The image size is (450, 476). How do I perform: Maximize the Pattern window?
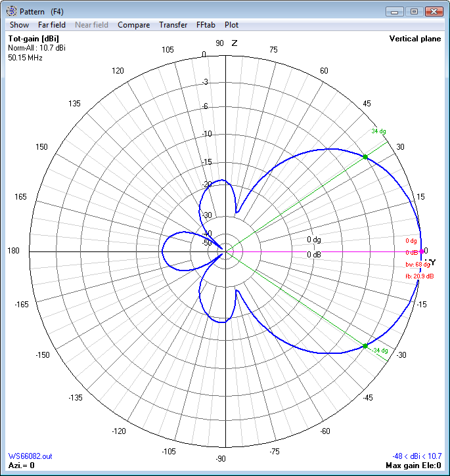click(414, 12)
